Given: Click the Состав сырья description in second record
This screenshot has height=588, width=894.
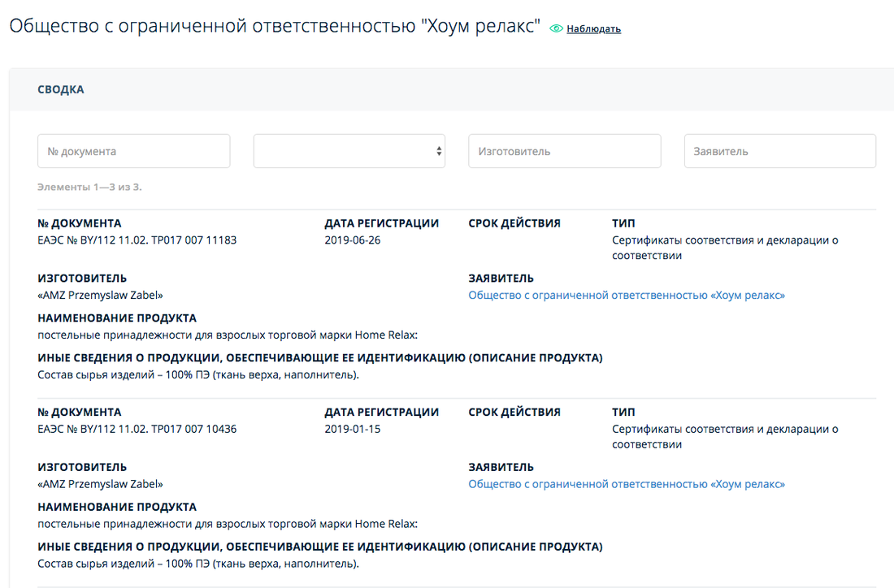Looking at the screenshot, I should [x=198, y=564].
